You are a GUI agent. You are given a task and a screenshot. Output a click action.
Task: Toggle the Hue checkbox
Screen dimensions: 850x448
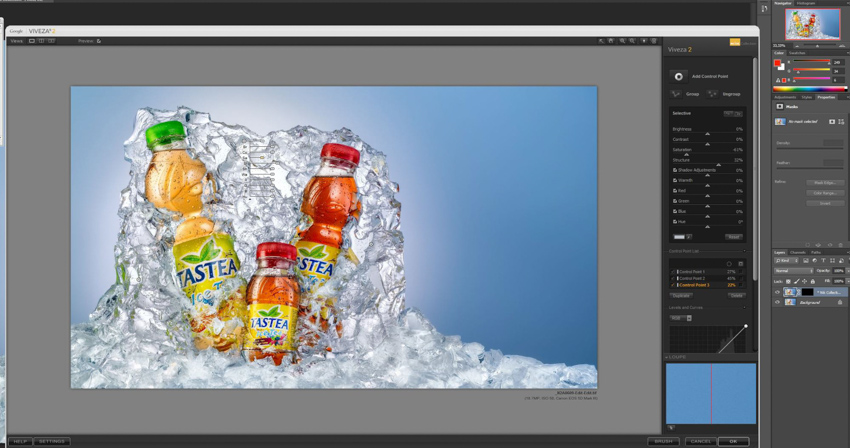coord(675,221)
